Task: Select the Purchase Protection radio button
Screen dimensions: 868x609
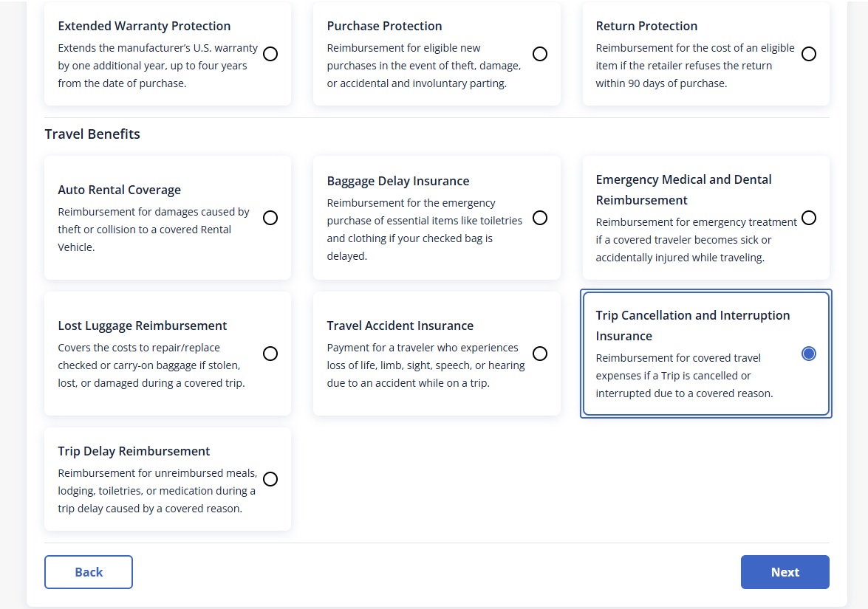Action: click(x=540, y=54)
